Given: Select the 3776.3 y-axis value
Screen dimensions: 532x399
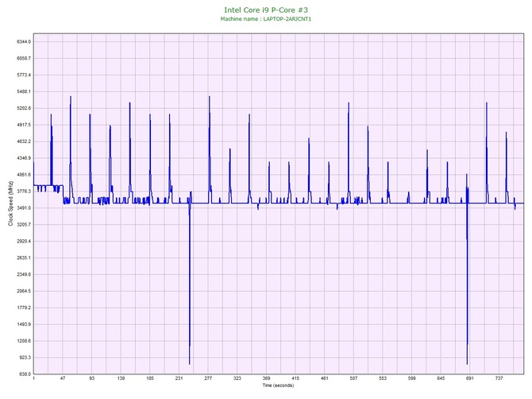Looking at the screenshot, I should pos(24,192).
